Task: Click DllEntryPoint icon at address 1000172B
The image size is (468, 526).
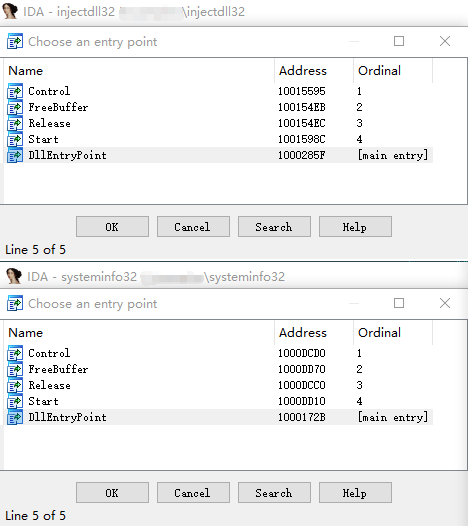Action: [15, 417]
